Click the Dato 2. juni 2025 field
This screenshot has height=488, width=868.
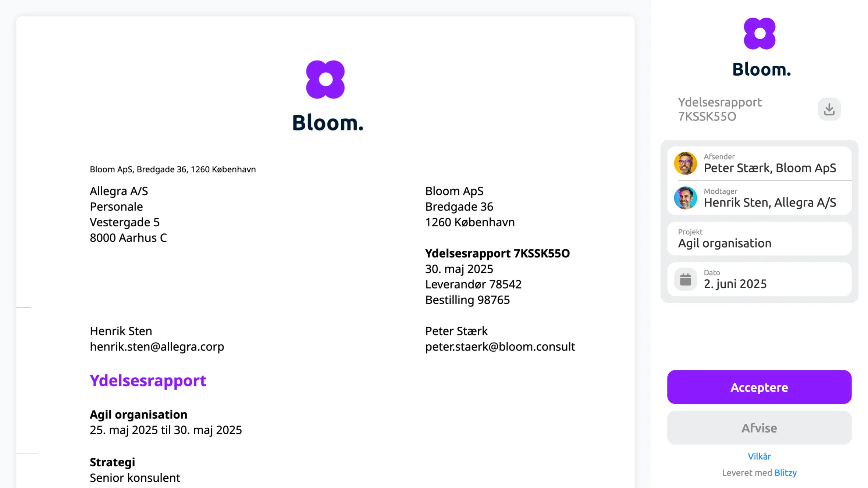[x=759, y=279]
